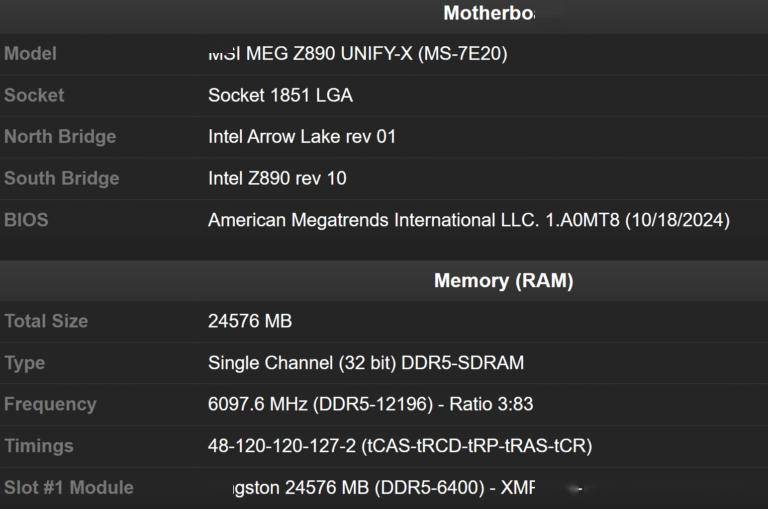
Task: Click the Frequency row label
Action: point(50,405)
